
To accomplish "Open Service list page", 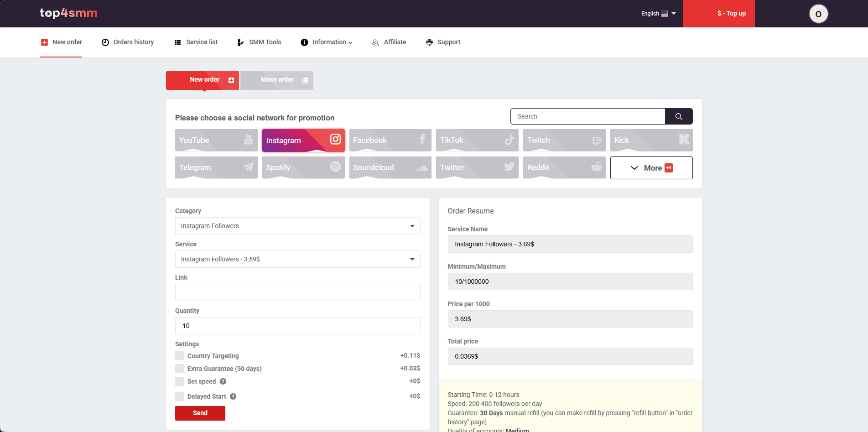I will pos(196,42).
